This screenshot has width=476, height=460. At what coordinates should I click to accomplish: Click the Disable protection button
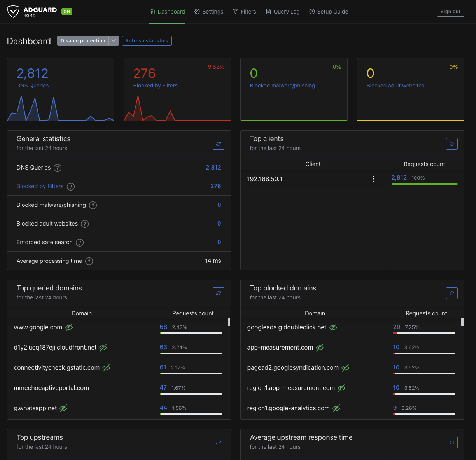tap(83, 41)
